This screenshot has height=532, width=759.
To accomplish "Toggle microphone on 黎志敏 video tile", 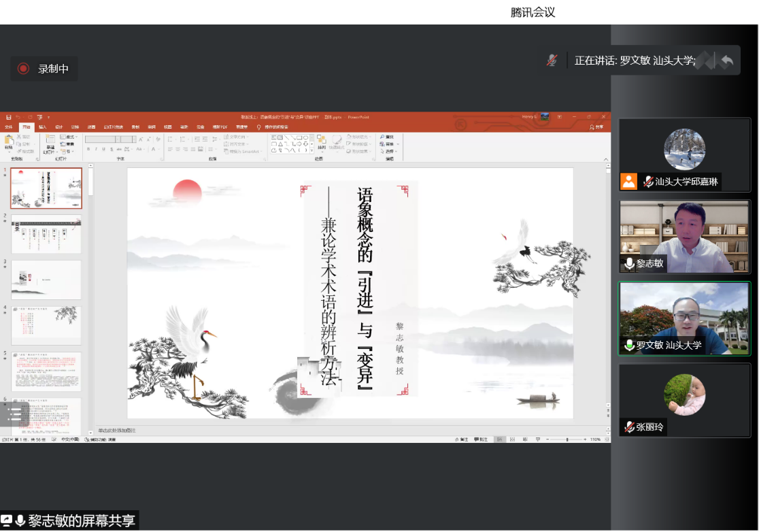I will pos(629,263).
